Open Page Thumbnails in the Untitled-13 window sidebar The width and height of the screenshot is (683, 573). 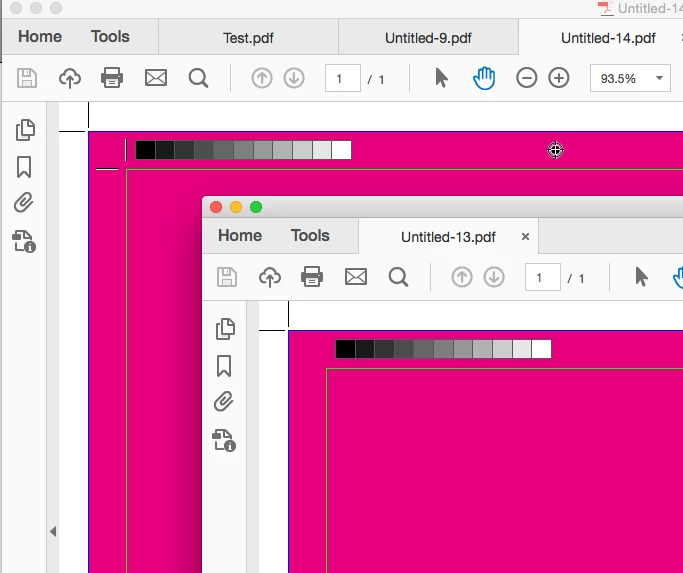(225, 329)
